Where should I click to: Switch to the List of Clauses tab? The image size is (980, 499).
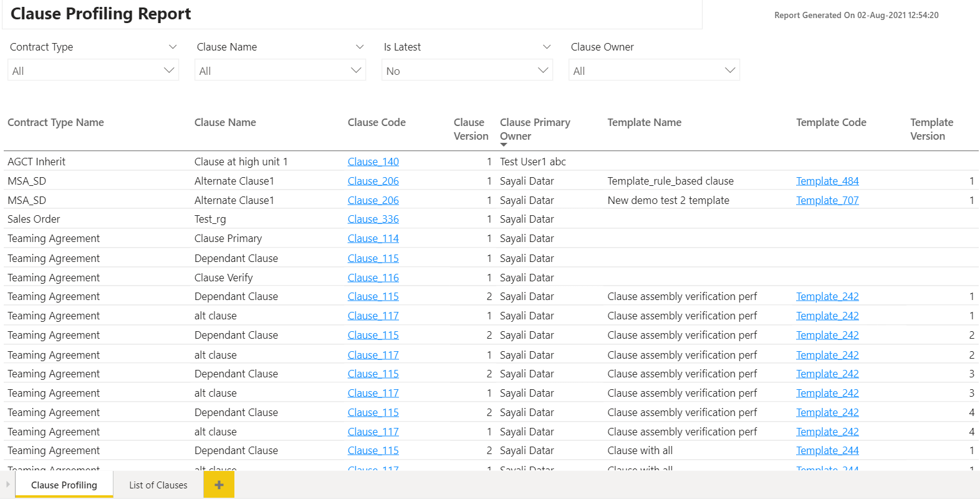tap(158, 485)
